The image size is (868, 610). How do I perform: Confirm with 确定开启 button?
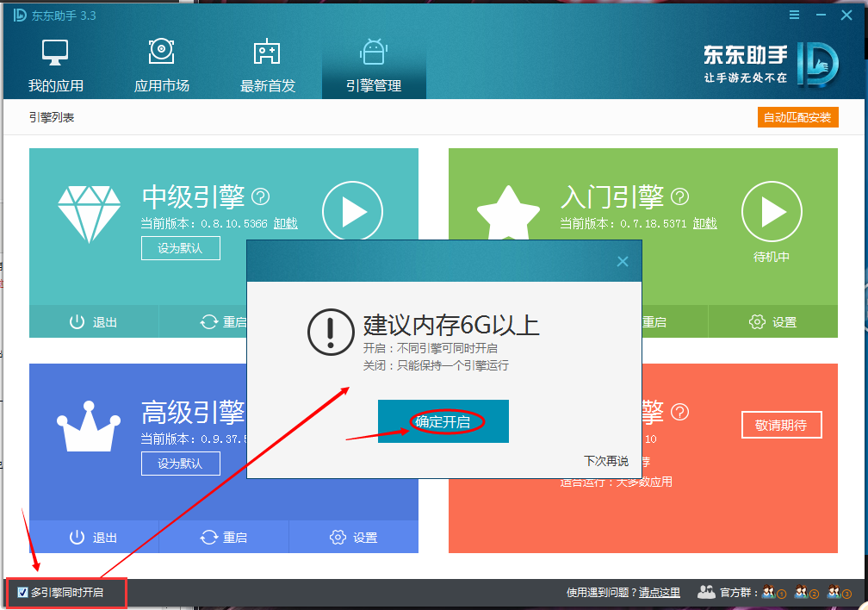[x=443, y=421]
